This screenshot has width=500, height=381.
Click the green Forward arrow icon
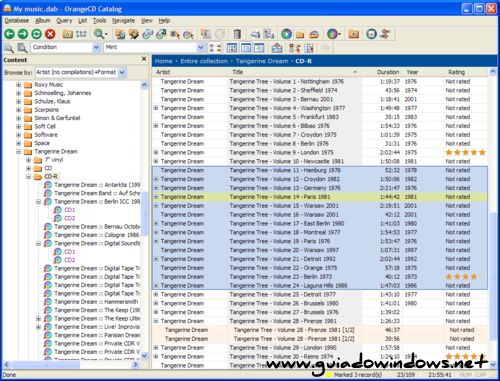(23, 34)
